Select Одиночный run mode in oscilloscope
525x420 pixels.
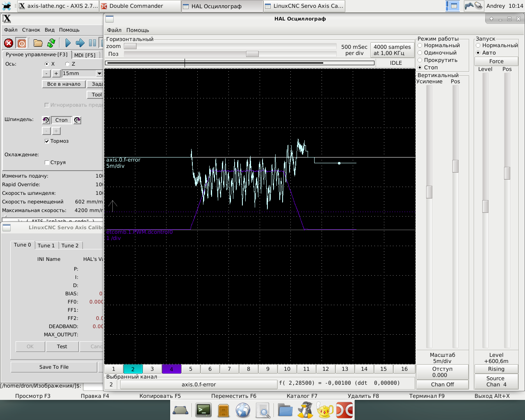coord(420,53)
